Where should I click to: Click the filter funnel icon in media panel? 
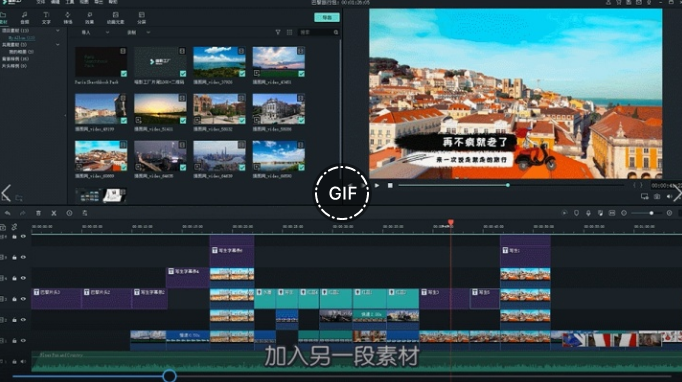[x=278, y=32]
